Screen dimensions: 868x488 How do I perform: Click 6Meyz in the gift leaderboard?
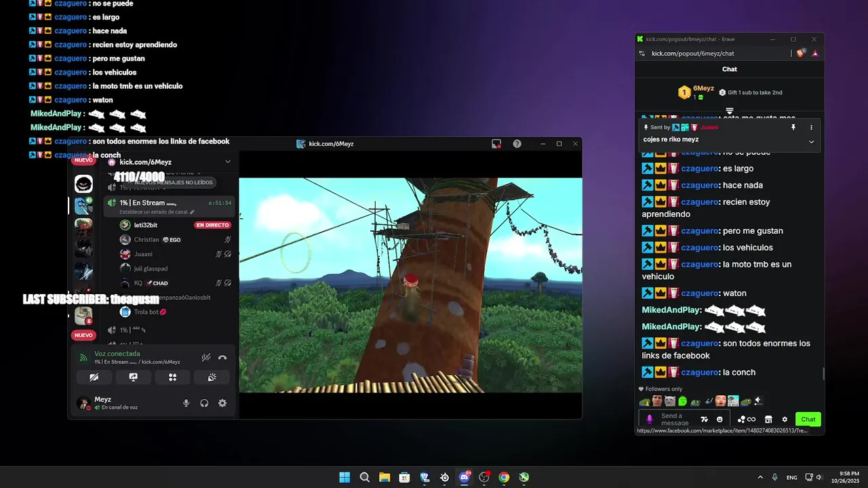703,89
